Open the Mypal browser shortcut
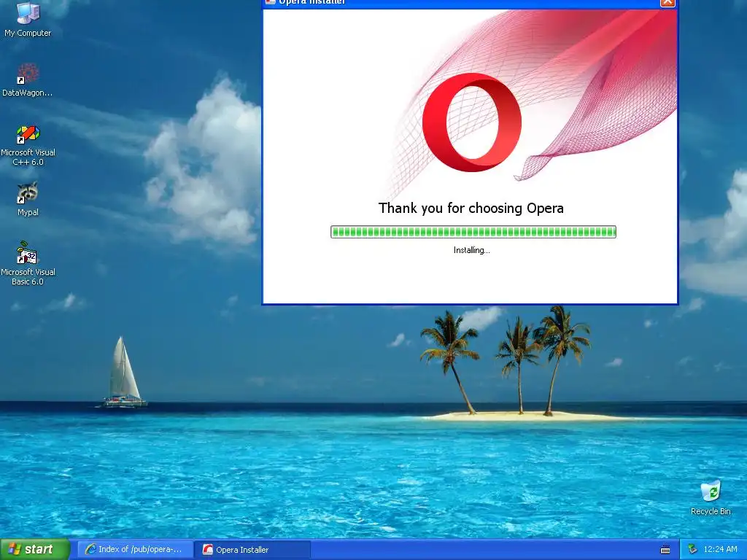 [28, 199]
